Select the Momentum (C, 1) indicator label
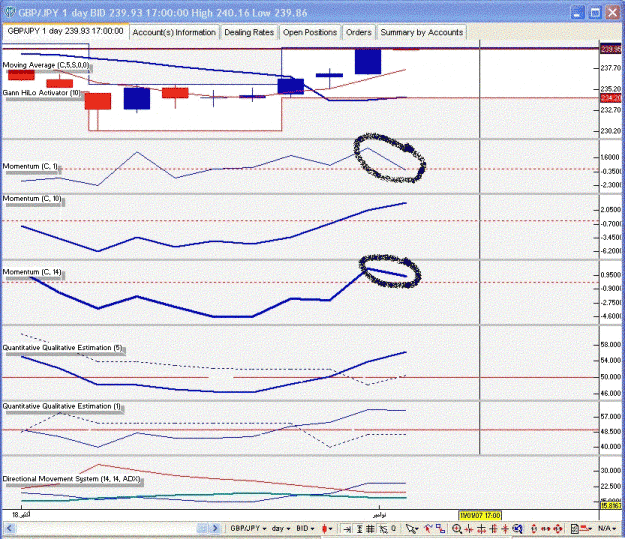The height and width of the screenshot is (539, 625). pyautogui.click(x=30, y=166)
